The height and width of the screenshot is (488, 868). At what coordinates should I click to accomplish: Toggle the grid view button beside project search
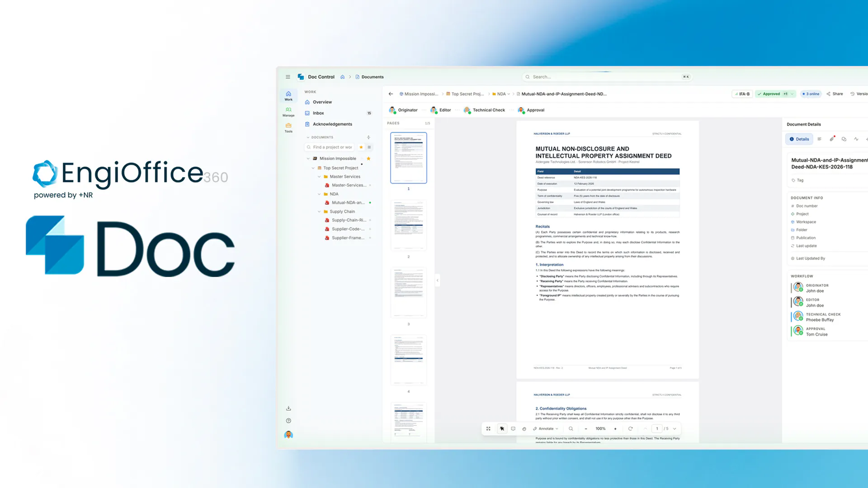[x=369, y=147]
